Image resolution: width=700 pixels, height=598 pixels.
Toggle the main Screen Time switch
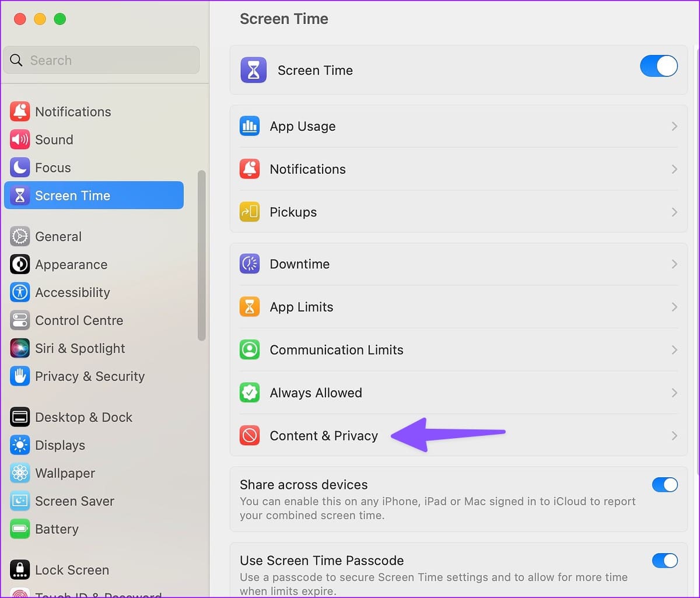click(659, 66)
